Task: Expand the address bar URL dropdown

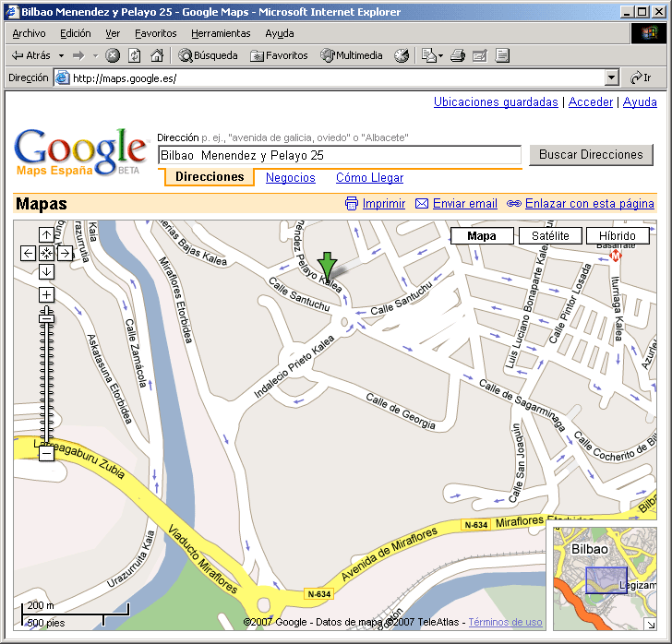Action: (611, 78)
